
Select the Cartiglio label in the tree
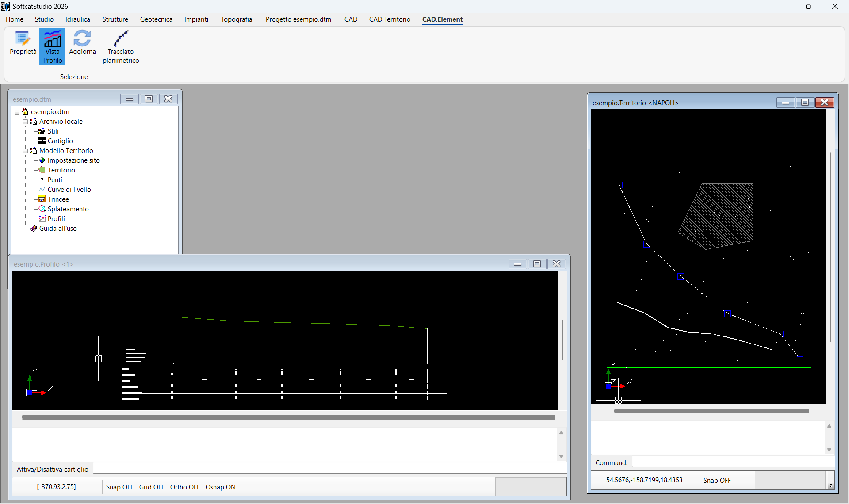click(x=60, y=141)
